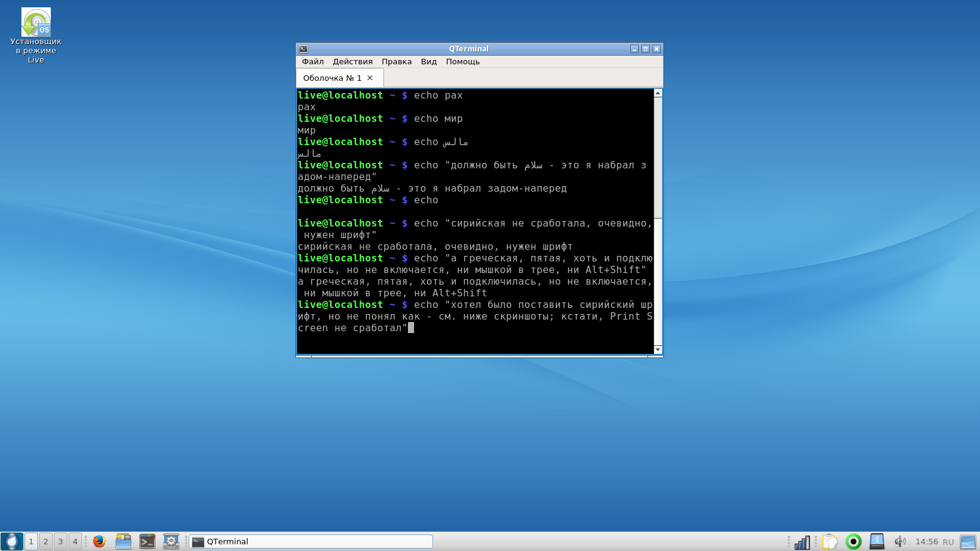Click the volume speaker tray icon

coord(900,541)
